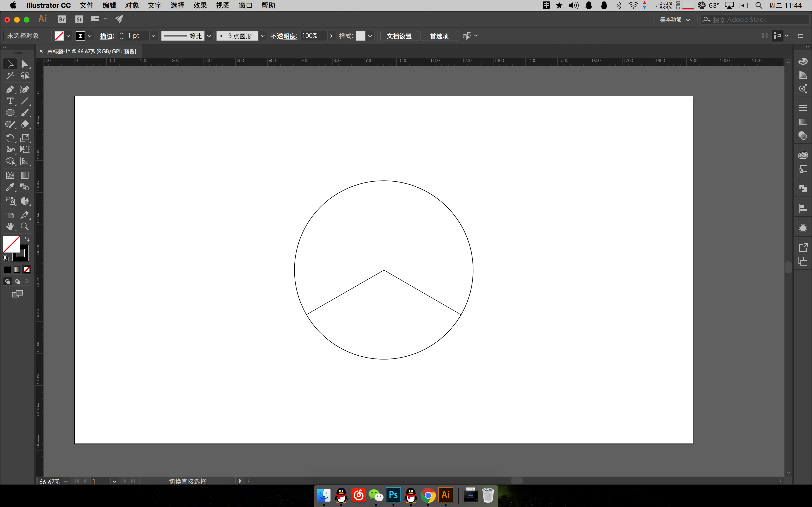Expand the stroke width dropdown
812x507 pixels.
coord(152,36)
